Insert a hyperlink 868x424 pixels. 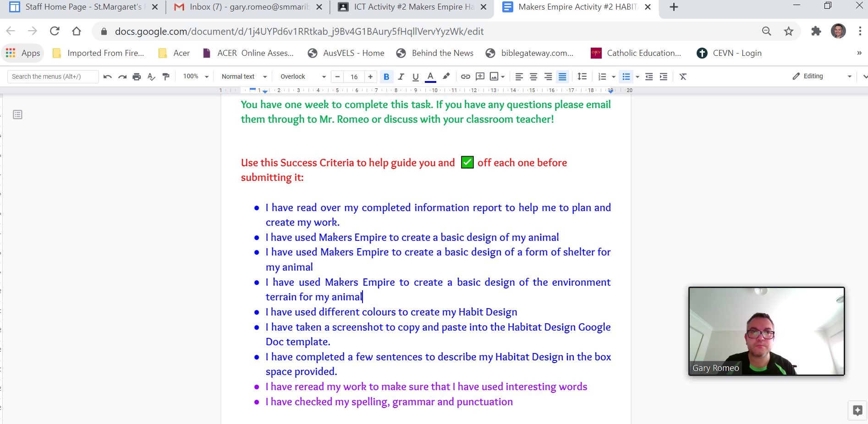pyautogui.click(x=465, y=76)
